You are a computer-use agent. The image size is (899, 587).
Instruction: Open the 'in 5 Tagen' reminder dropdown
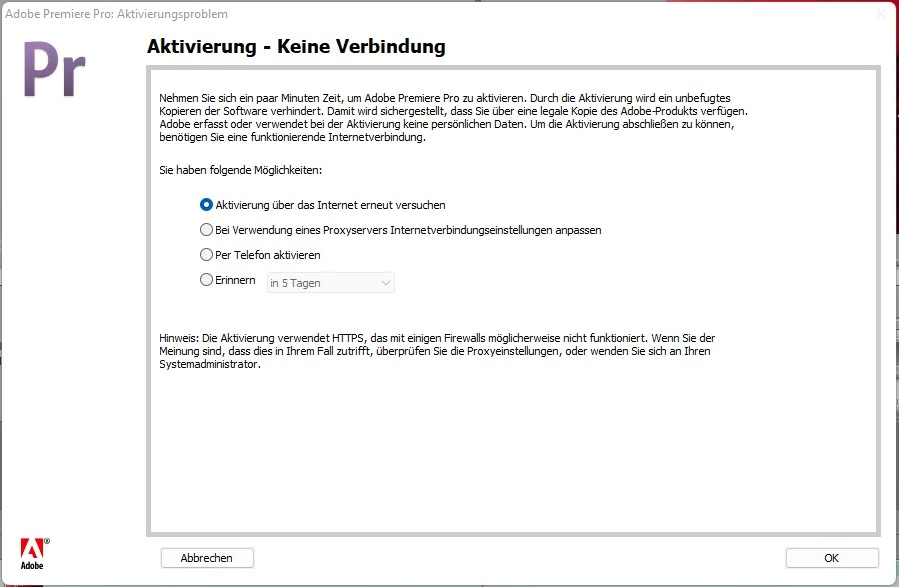331,283
